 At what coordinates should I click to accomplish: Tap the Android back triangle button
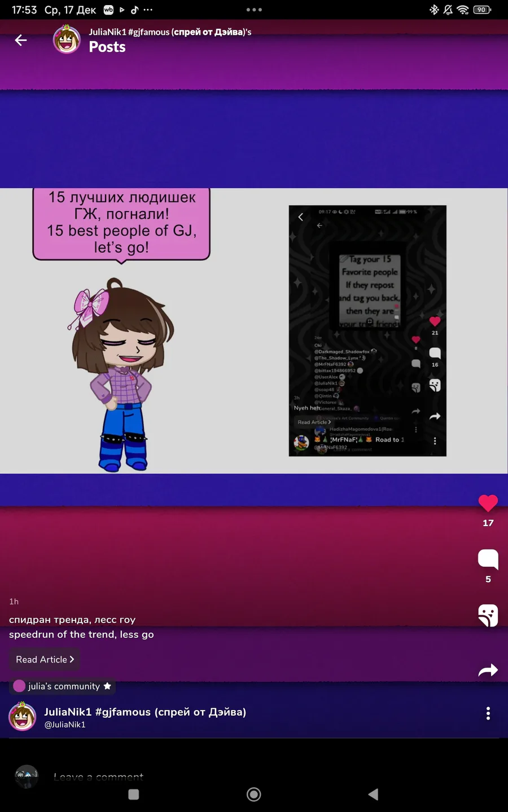coord(373,794)
